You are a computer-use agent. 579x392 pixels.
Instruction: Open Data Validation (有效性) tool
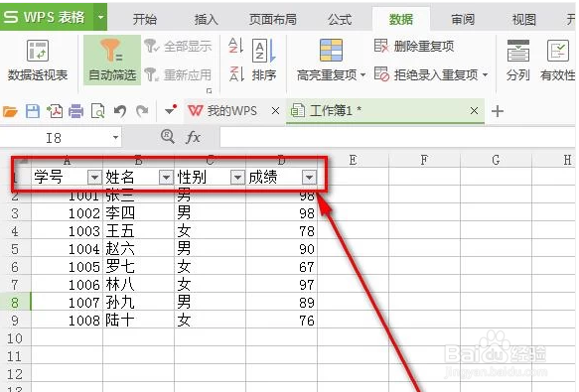tap(557, 61)
